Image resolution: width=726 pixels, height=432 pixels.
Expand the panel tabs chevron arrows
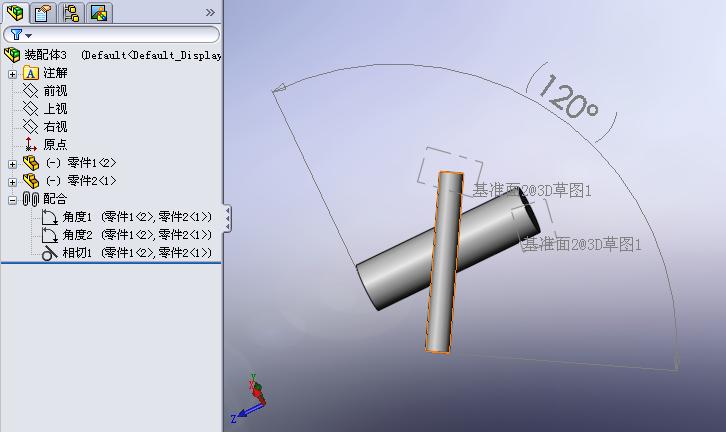click(x=210, y=13)
